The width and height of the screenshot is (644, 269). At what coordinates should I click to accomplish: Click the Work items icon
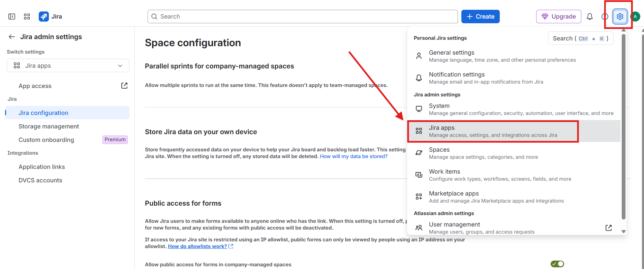tap(419, 175)
